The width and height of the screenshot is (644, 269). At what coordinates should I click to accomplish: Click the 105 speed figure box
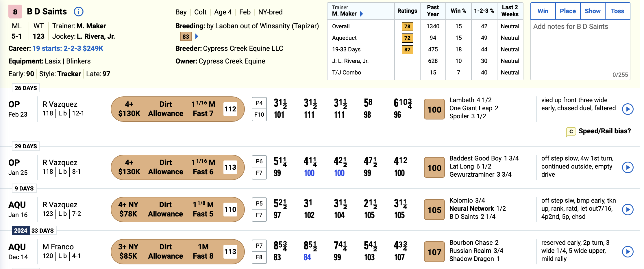click(434, 210)
